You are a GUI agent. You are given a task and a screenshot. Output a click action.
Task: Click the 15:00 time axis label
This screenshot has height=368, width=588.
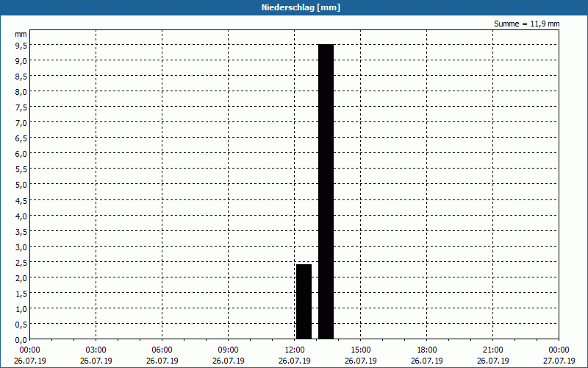(x=360, y=350)
